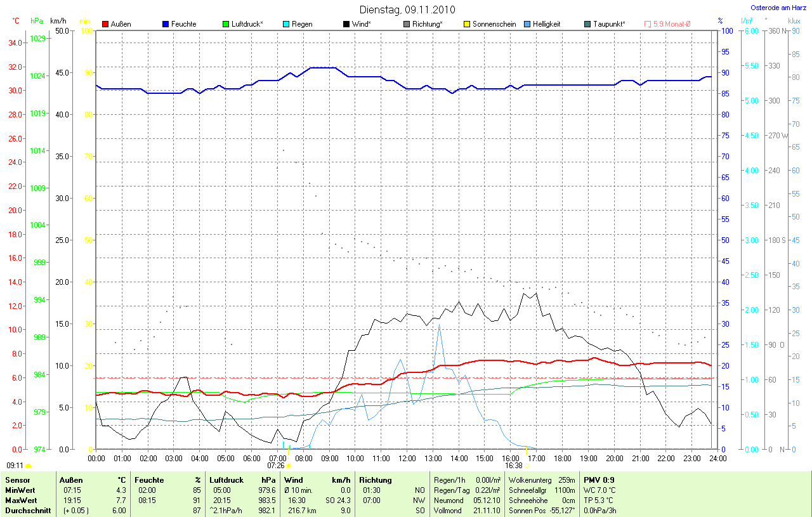Click the klux brightness axis unit label
This screenshot has width=812, height=517.
(793, 21)
